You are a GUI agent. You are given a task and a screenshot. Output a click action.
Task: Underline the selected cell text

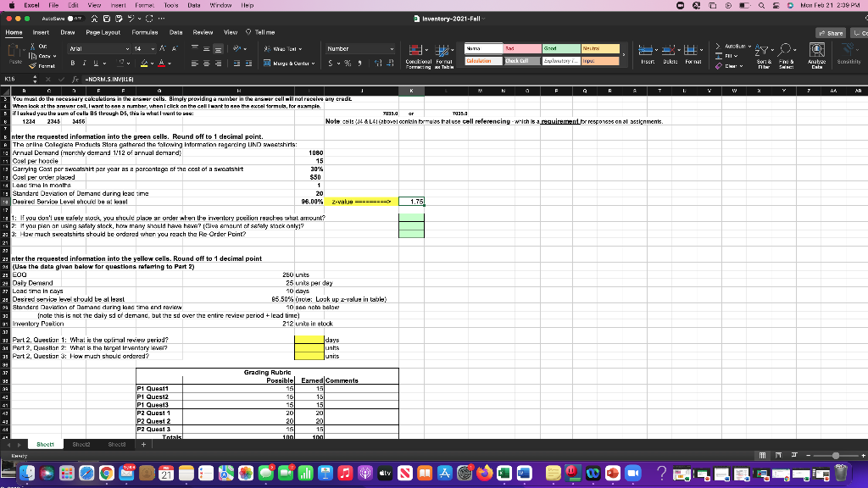pyautogui.click(x=96, y=63)
